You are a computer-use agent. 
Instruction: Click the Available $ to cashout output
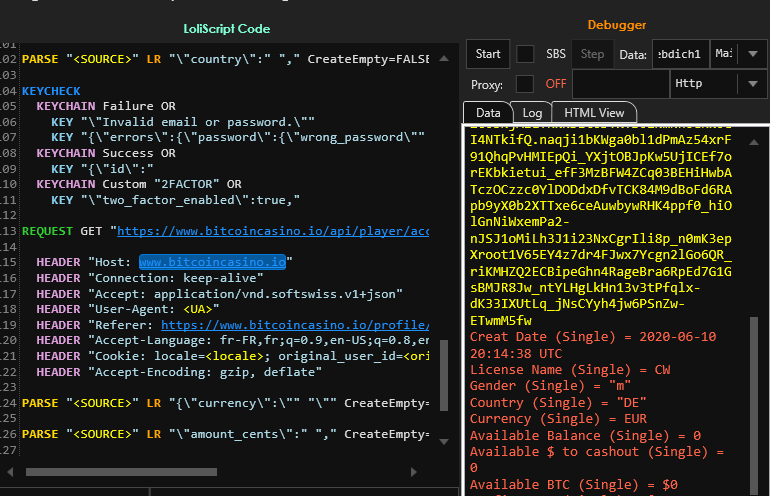tap(597, 460)
